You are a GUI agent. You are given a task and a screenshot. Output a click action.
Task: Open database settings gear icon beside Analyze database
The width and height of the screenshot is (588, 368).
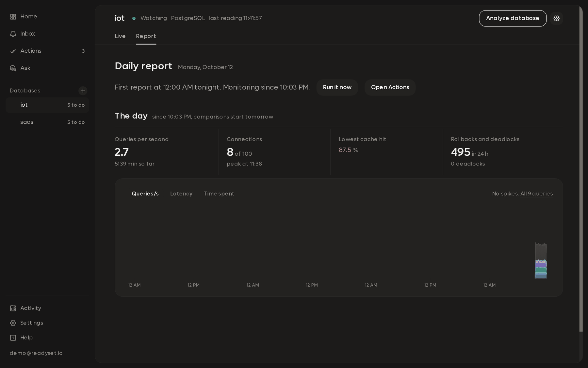point(557,18)
